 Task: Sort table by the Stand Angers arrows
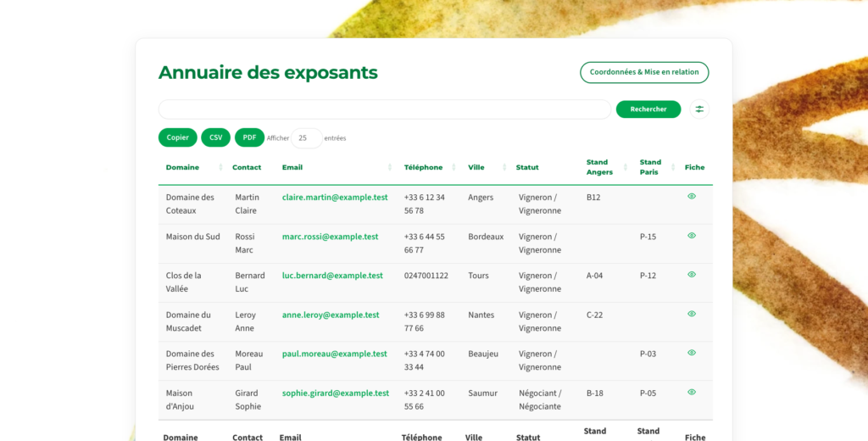[x=625, y=167]
